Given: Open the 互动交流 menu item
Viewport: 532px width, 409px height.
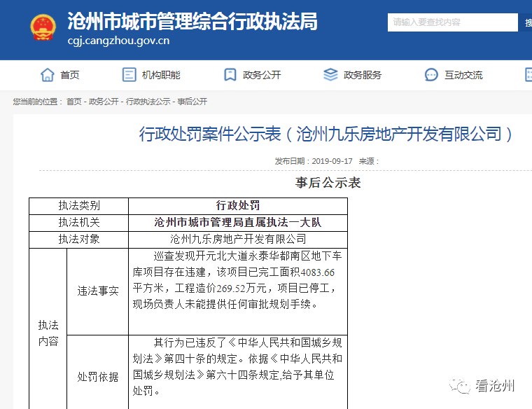Looking at the screenshot, I should (463, 75).
